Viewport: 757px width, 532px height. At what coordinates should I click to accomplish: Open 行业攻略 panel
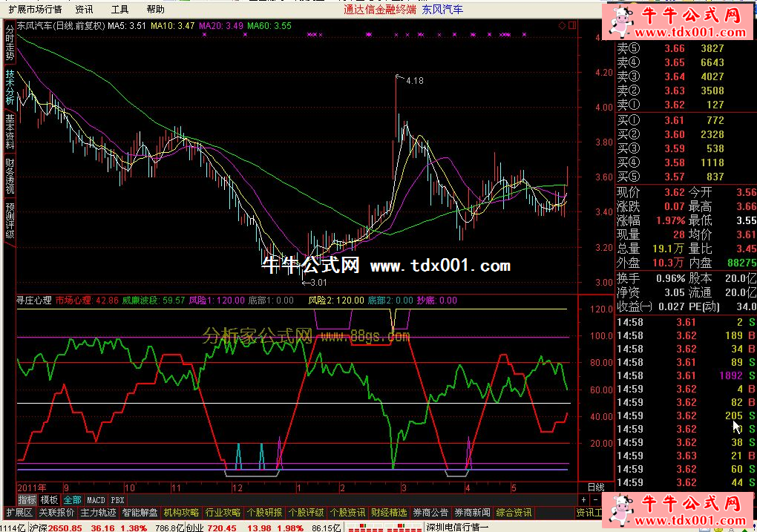click(x=223, y=512)
